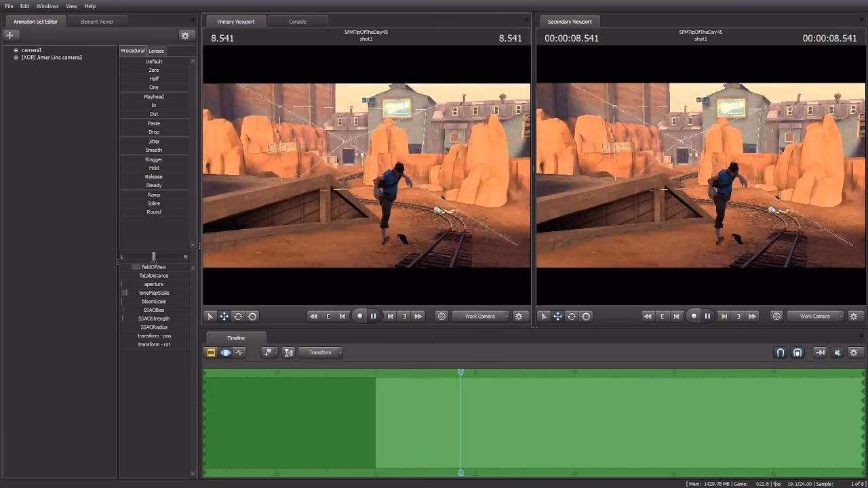The width and height of the screenshot is (868, 488).
Task: Activate the screen manipulator tool in Secondary Viewport
Action: coord(586,316)
